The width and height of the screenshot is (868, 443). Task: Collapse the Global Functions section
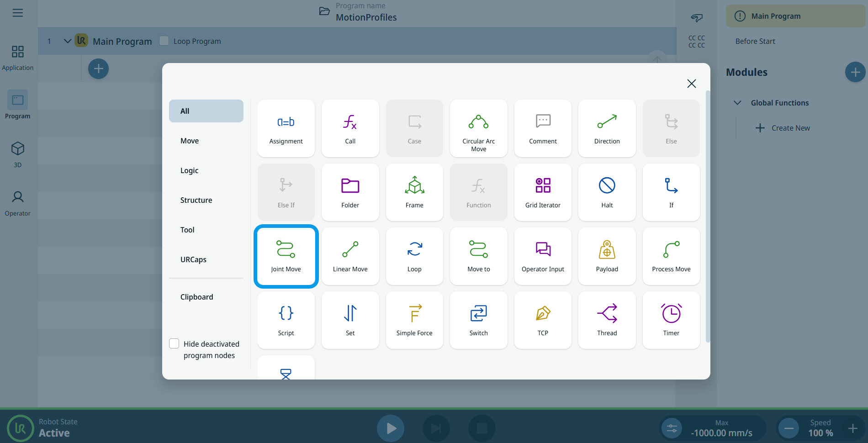(737, 103)
